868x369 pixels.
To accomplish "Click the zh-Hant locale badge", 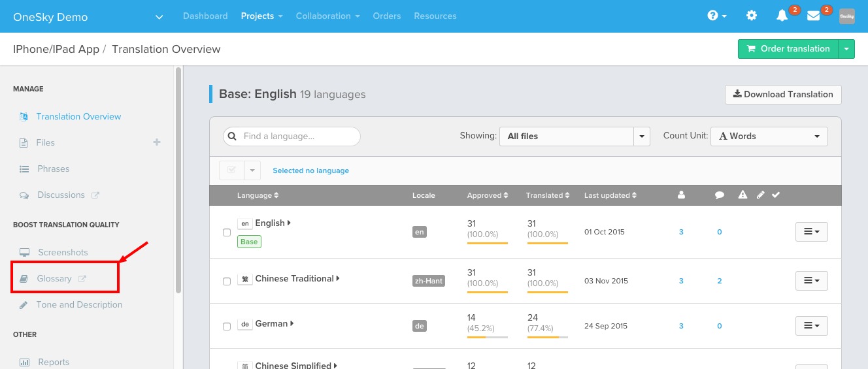I will tap(429, 281).
